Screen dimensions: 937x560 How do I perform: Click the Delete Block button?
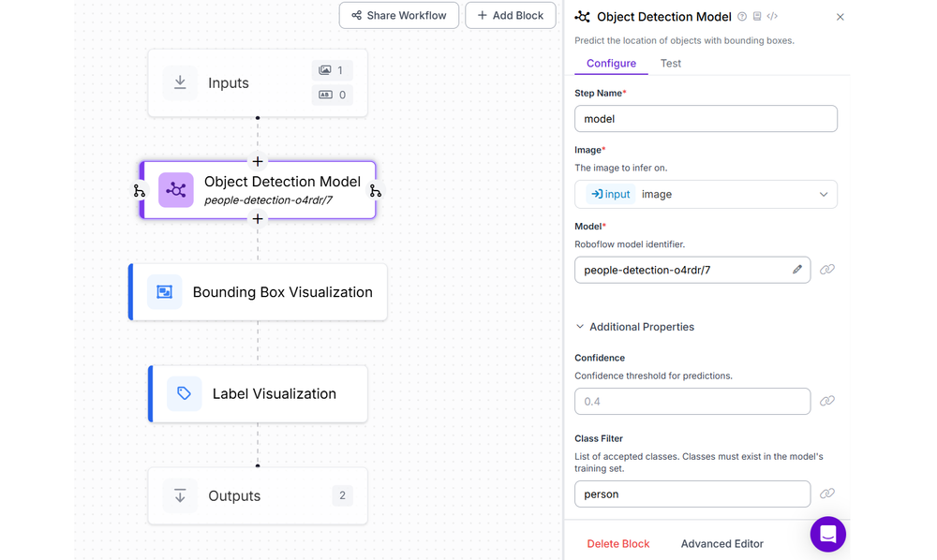point(618,543)
